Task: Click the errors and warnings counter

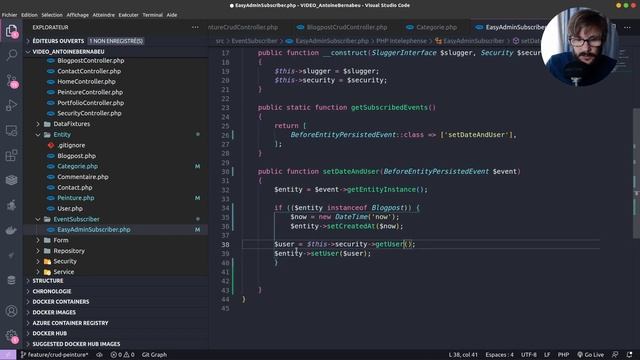Action: click(x=122, y=355)
